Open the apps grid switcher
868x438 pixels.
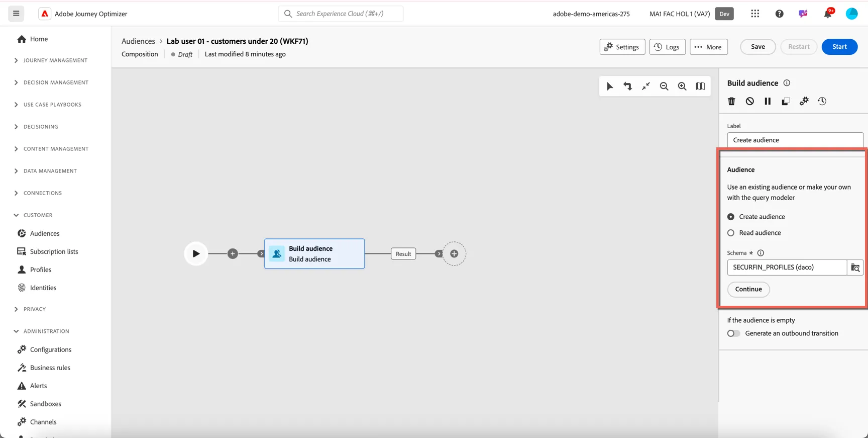pos(755,14)
